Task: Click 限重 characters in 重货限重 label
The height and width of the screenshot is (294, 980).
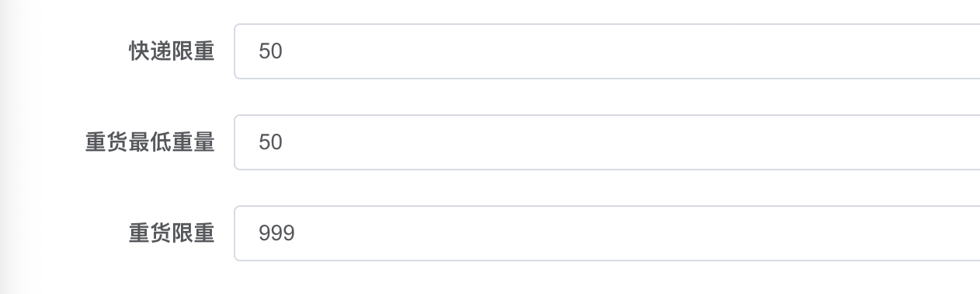Action: pyautogui.click(x=193, y=233)
